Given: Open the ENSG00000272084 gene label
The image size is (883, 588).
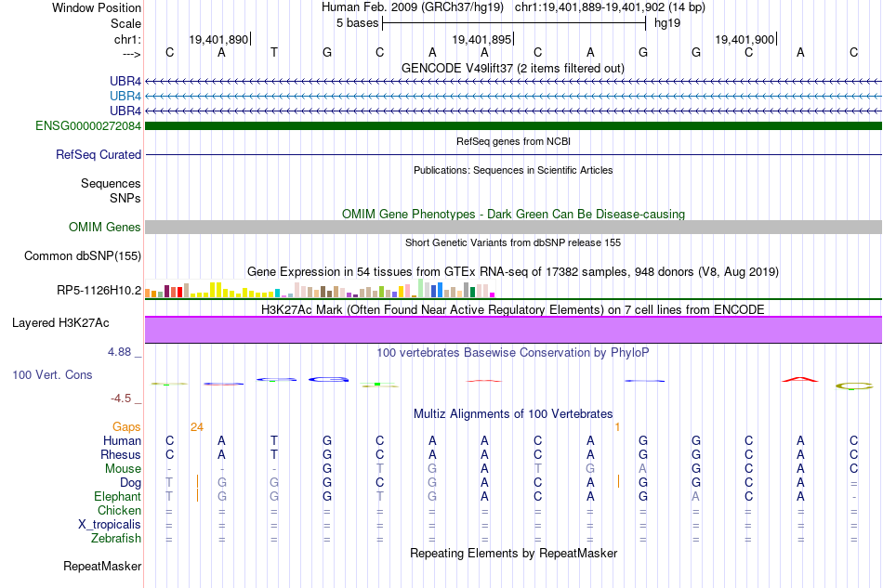Looking at the screenshot, I should [x=88, y=126].
